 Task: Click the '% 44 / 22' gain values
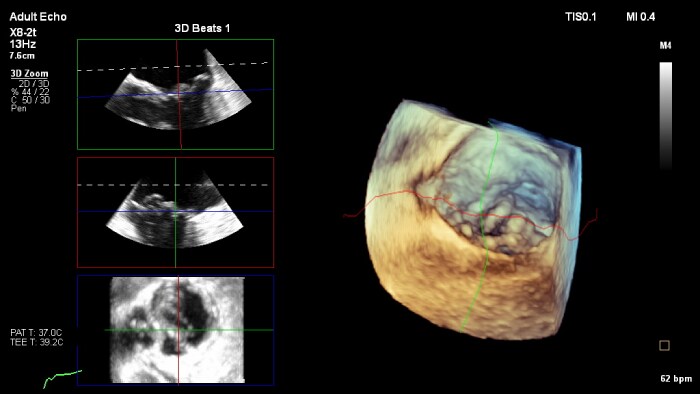click(30, 92)
